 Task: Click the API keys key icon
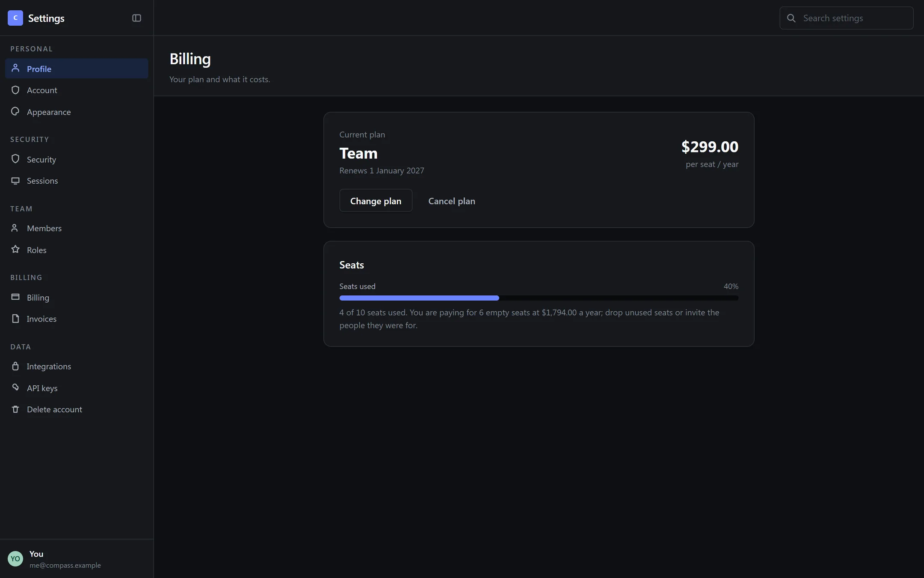tap(15, 387)
